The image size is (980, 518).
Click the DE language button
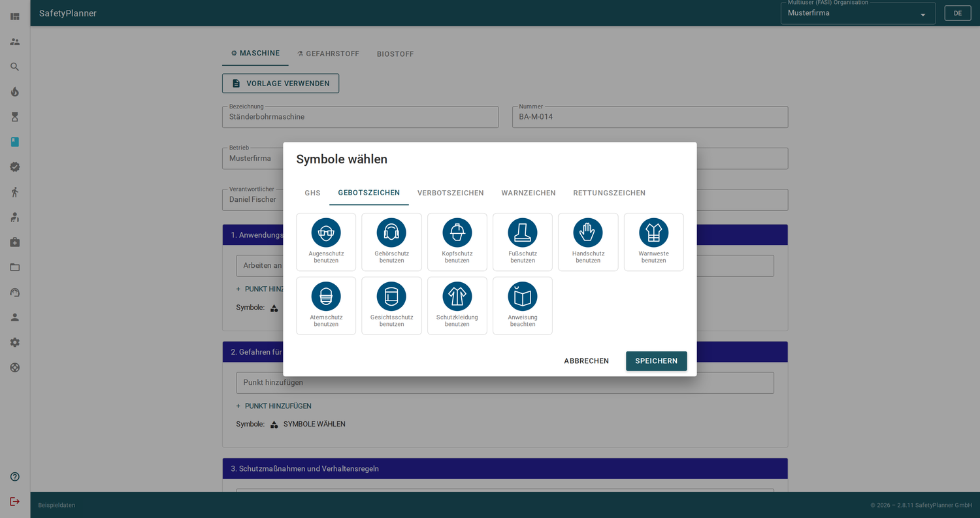tap(958, 13)
